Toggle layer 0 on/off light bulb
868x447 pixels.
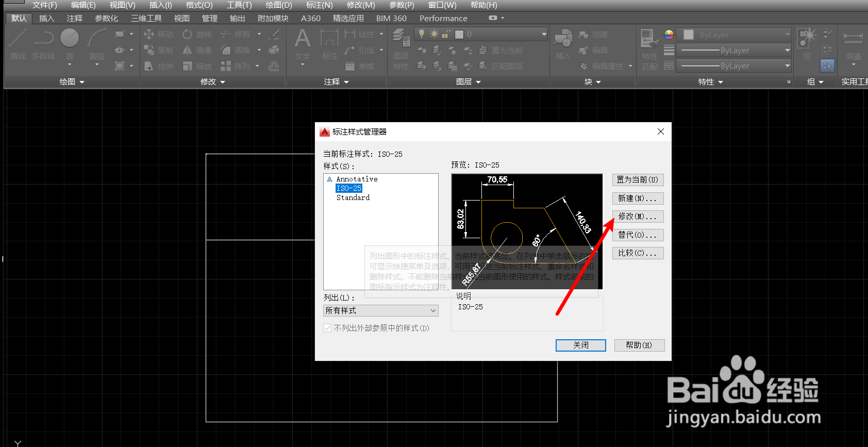[x=422, y=34]
